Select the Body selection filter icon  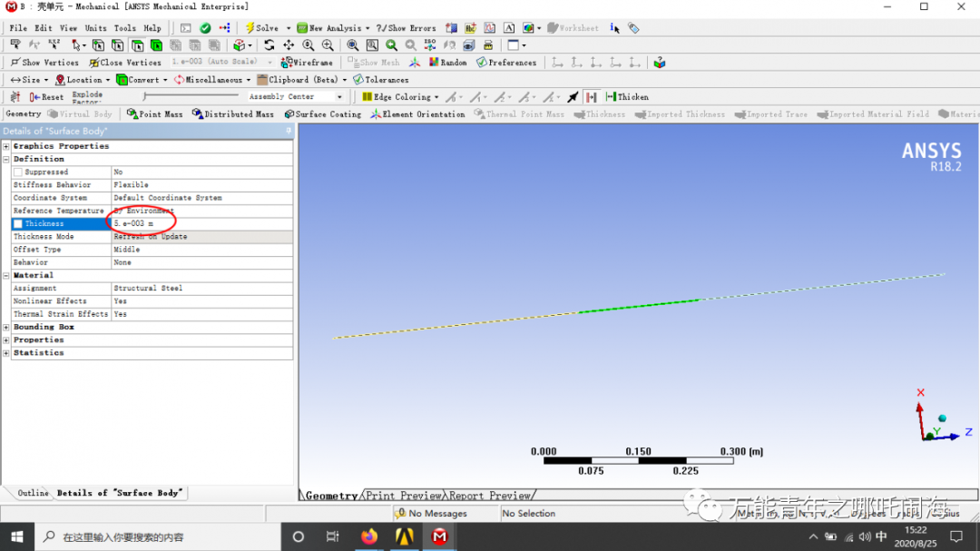[x=156, y=45]
